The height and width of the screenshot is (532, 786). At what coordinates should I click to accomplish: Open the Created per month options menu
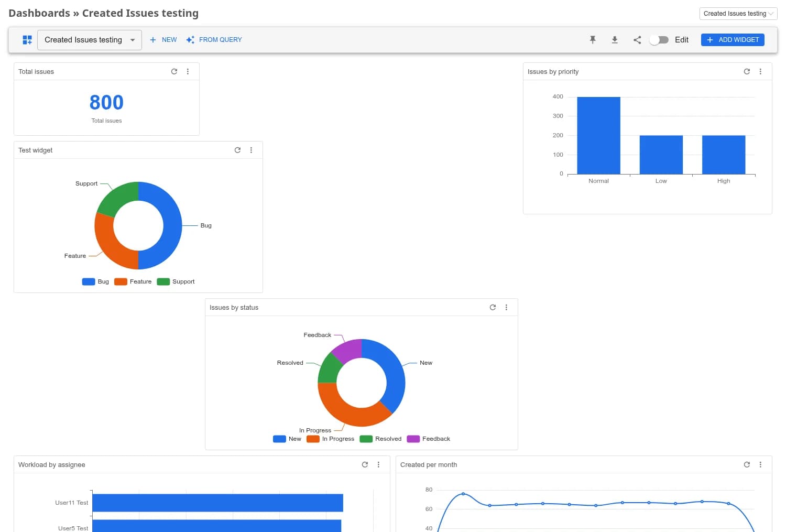760,464
